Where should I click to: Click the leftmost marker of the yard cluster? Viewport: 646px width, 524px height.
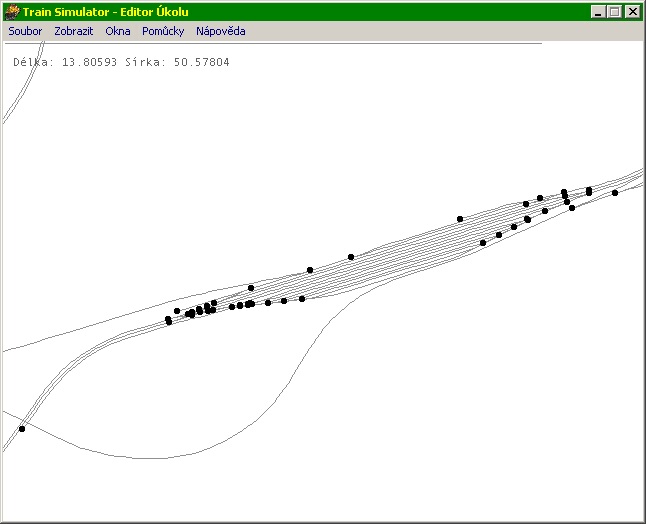(x=168, y=320)
